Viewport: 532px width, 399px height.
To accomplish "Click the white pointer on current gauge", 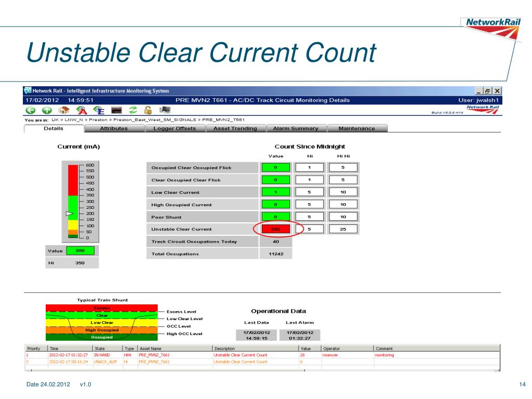I will pos(70,214).
